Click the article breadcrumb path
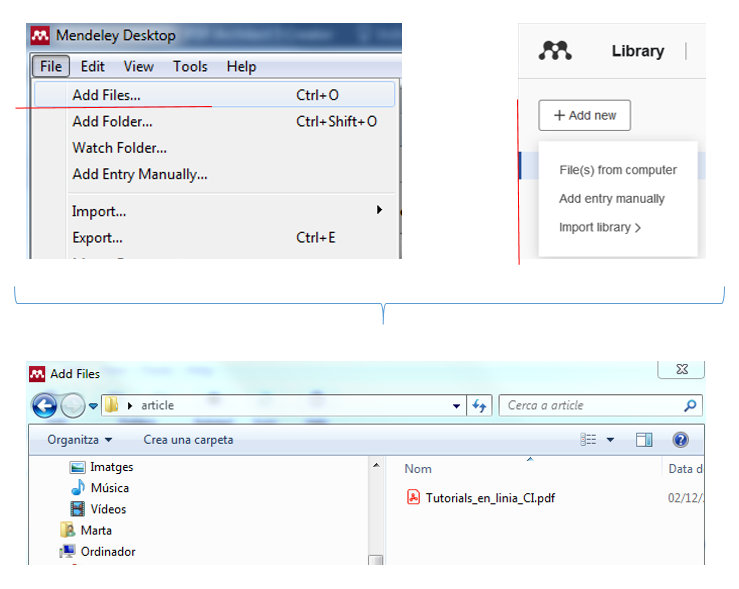 (x=157, y=405)
